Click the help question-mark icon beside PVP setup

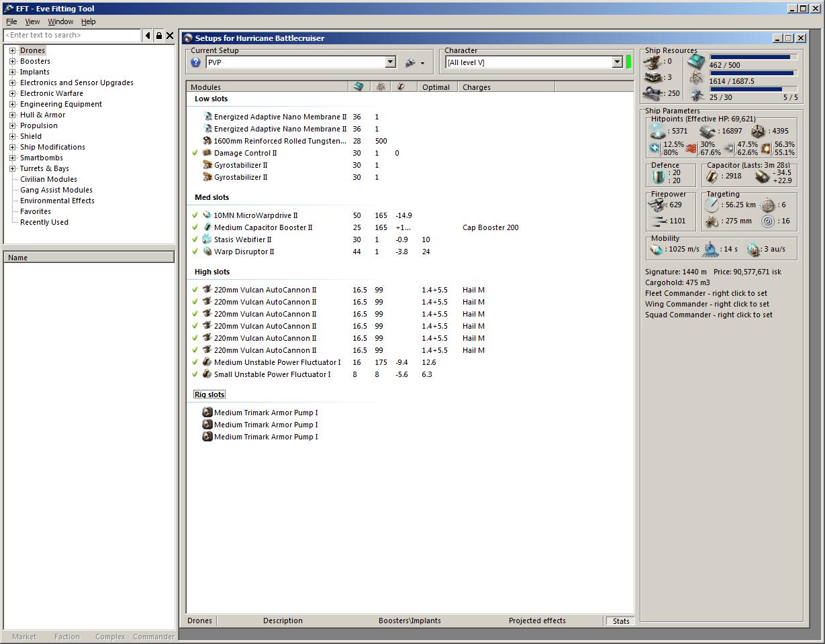click(x=195, y=62)
